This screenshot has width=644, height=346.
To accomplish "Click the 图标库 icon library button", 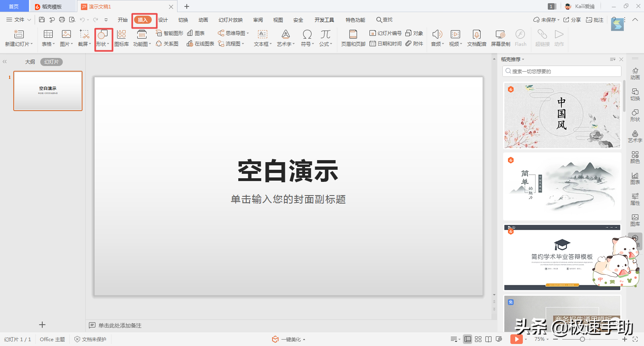I will click(x=121, y=39).
